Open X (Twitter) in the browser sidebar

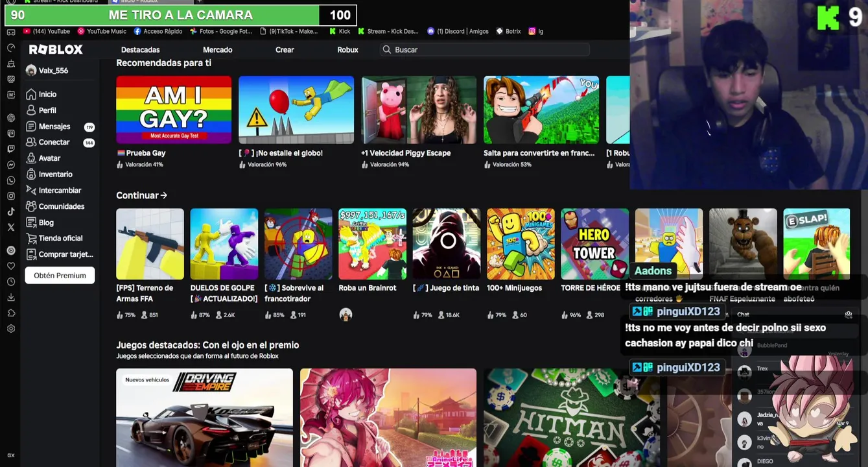coord(11,227)
